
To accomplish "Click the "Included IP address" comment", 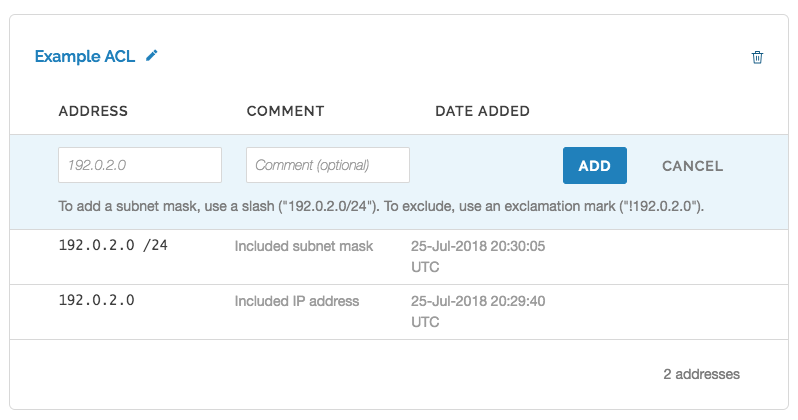I will (297, 300).
